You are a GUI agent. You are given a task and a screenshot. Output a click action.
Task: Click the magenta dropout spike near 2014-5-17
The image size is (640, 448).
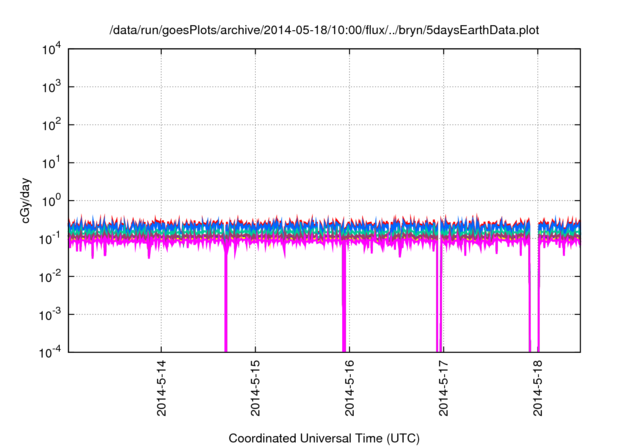[439, 298]
